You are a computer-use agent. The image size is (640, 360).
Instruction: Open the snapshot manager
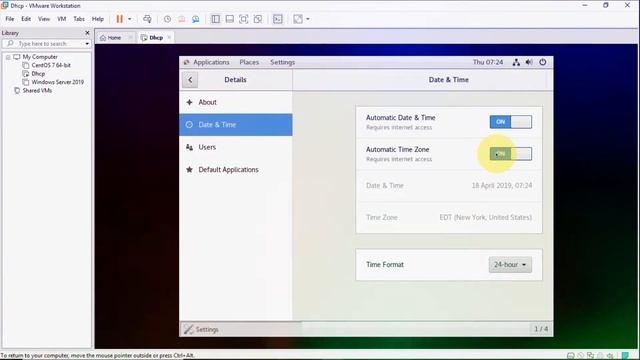pos(196,19)
